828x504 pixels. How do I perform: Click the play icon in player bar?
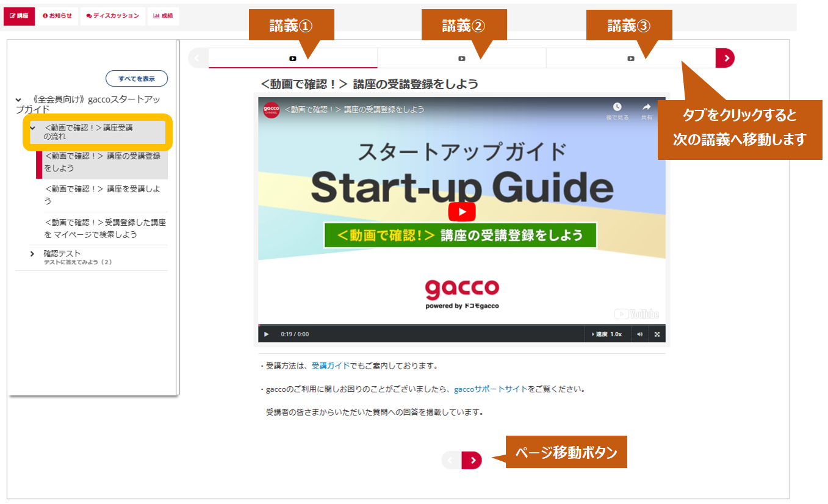[266, 334]
